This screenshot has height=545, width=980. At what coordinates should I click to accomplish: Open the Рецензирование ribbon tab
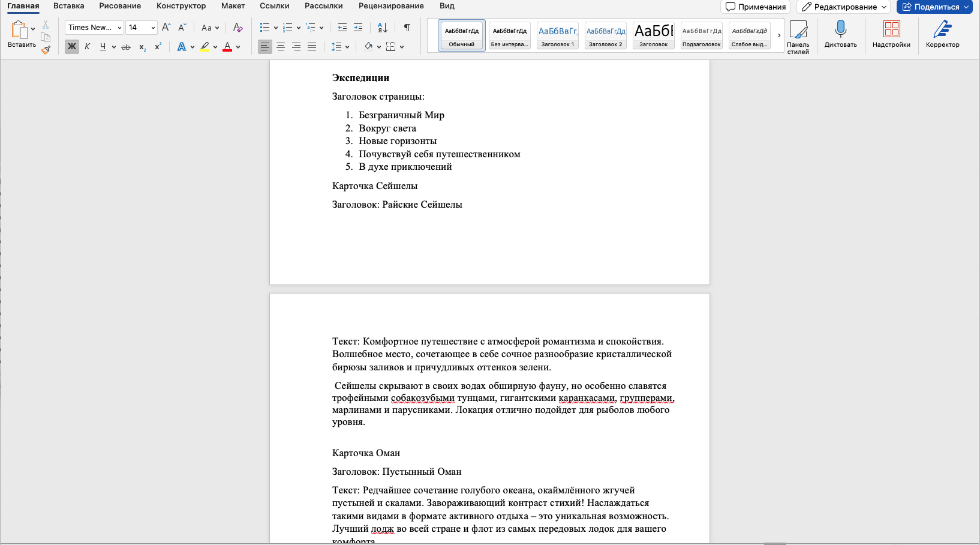(390, 5)
